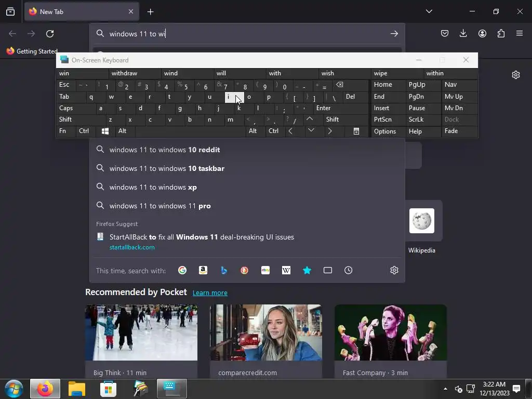Click the backspace key on On-Screen Keyboard
Viewport: 532px width, 399px height.
click(x=340, y=85)
